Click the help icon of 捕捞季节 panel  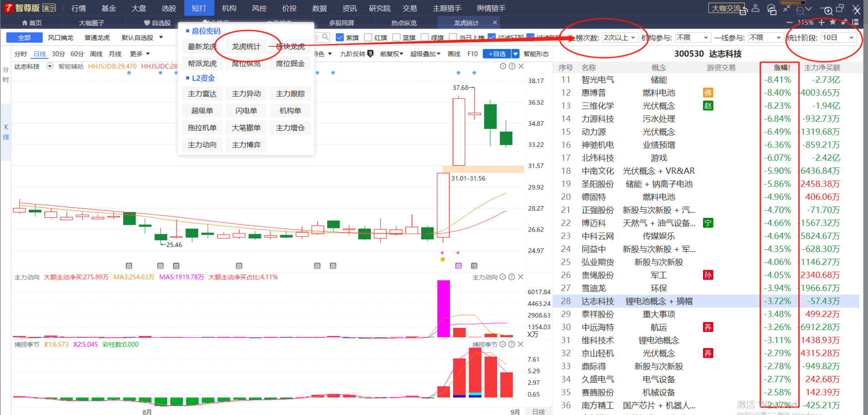coord(512,344)
